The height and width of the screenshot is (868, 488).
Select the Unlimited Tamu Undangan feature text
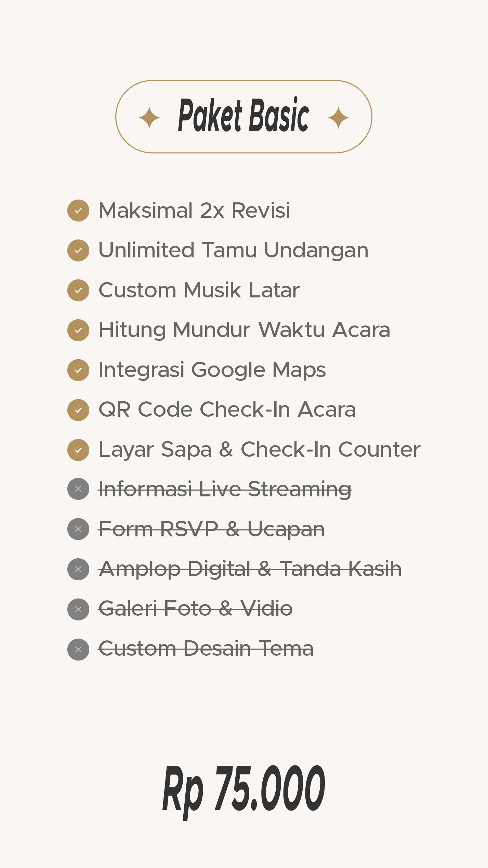pyautogui.click(x=234, y=251)
